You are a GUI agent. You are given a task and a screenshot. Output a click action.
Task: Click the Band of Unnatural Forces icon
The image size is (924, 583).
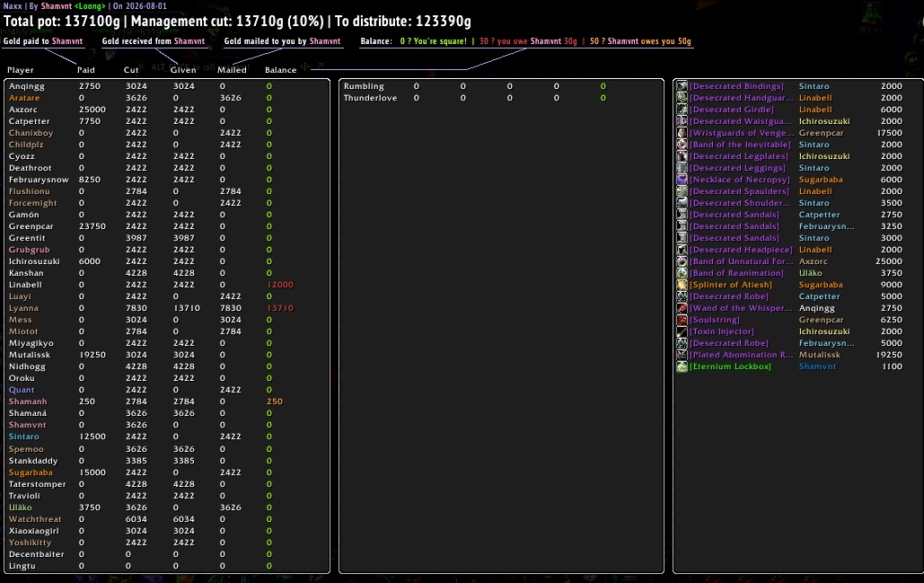[x=682, y=261]
